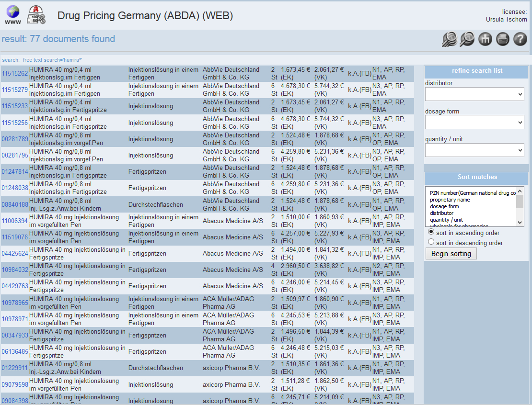Open PZN link 00281795

(x=14, y=155)
